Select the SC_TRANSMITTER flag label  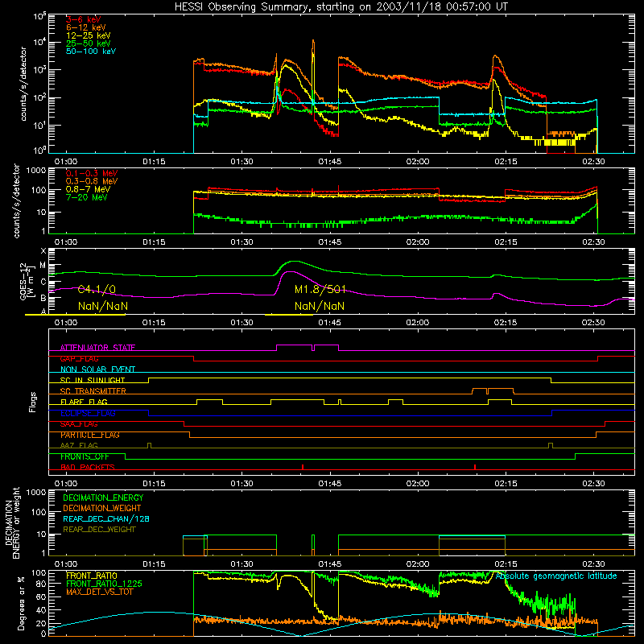[x=93, y=391]
